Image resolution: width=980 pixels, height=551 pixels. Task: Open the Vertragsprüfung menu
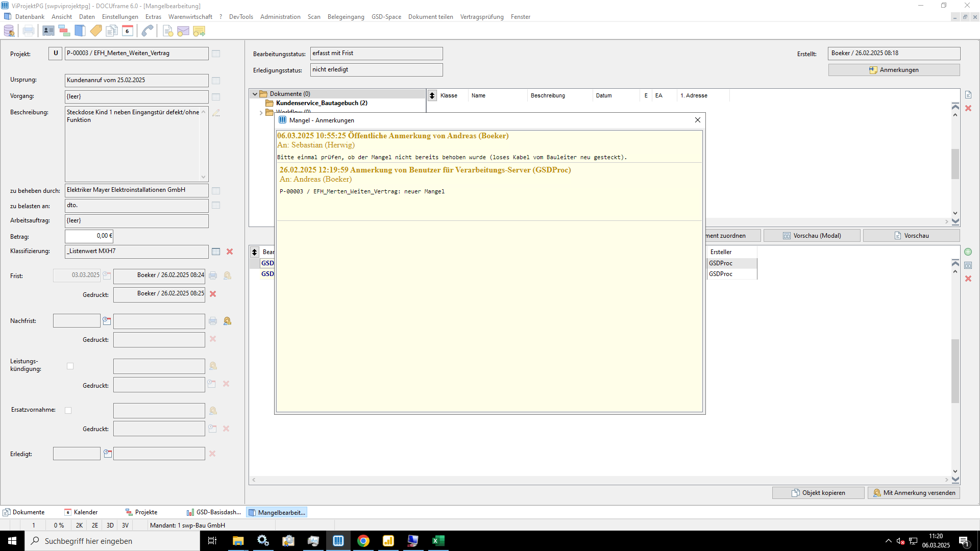(x=482, y=17)
